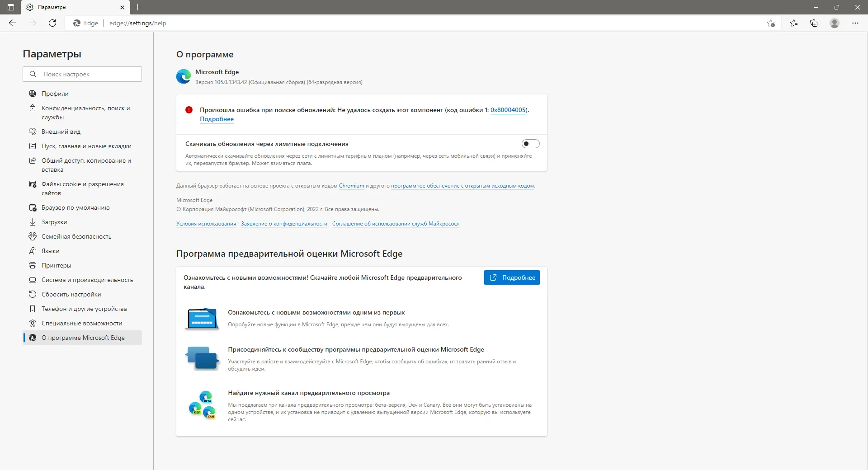Open the Favorites list icon
Image resolution: width=868 pixels, height=470 pixels.
tap(794, 23)
